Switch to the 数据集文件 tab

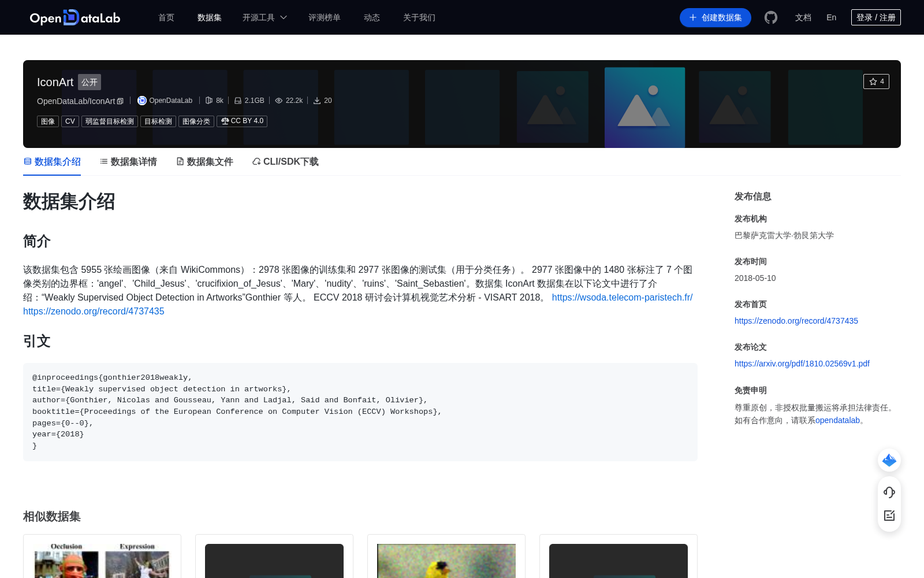(204, 162)
